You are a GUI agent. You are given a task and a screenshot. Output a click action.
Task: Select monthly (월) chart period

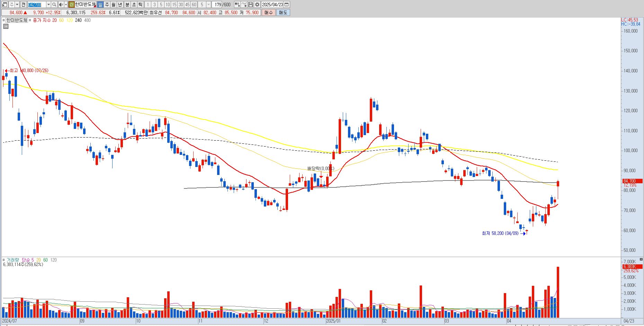[x=114, y=5]
